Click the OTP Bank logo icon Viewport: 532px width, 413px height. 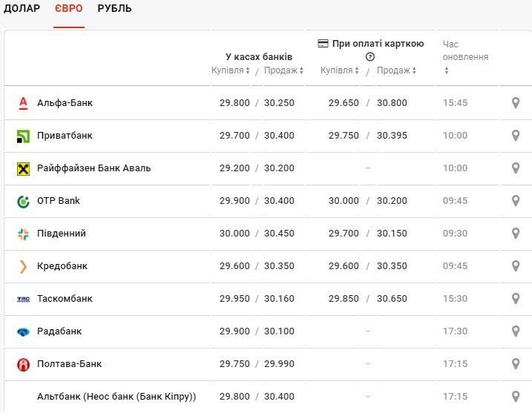pos(23,201)
